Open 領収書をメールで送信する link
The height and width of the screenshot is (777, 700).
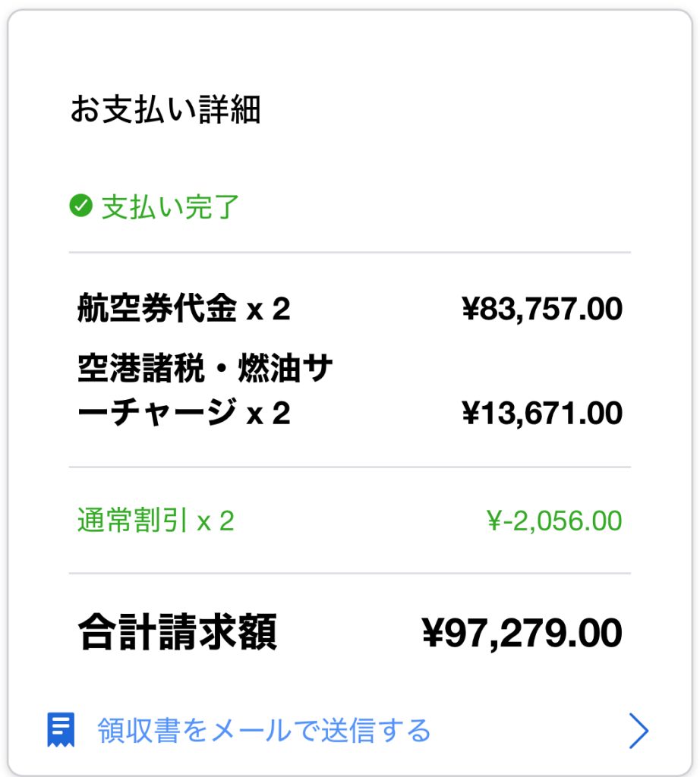(263, 731)
